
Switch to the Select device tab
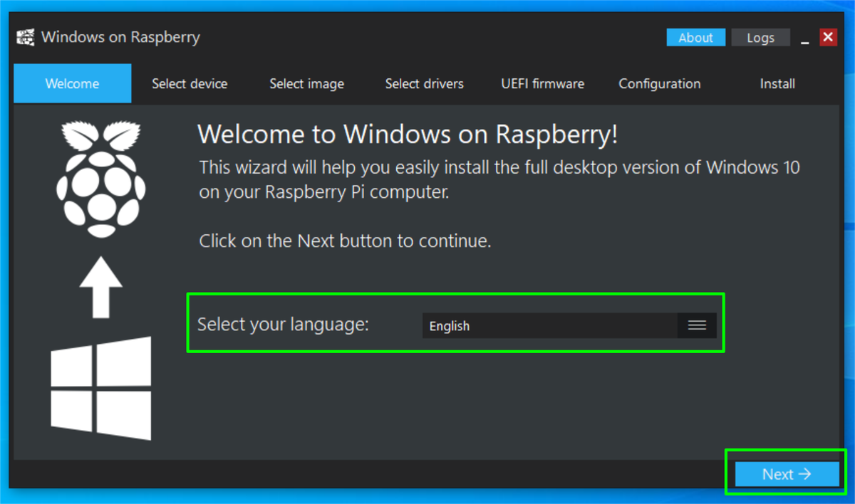pyautogui.click(x=190, y=83)
